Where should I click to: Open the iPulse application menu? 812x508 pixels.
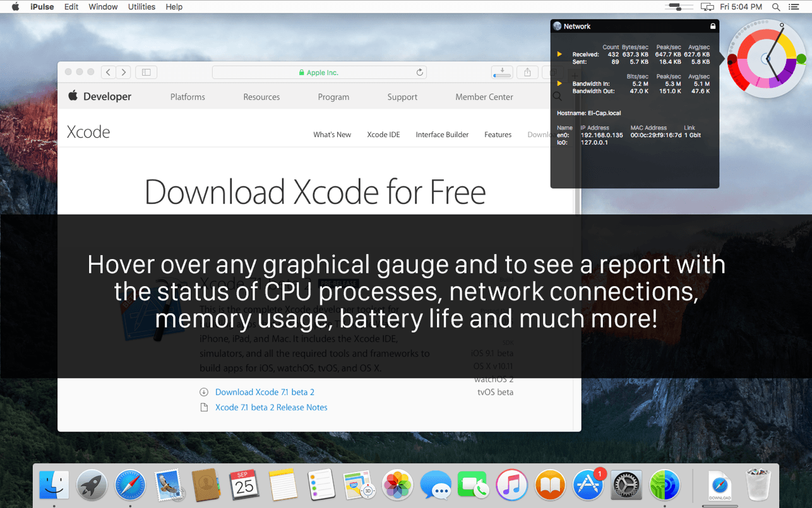[42, 7]
